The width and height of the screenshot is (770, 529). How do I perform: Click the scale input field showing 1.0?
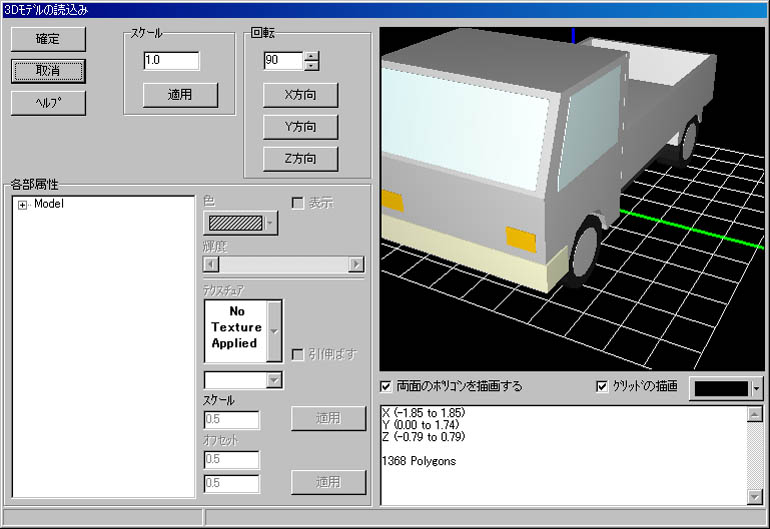pyautogui.click(x=171, y=60)
